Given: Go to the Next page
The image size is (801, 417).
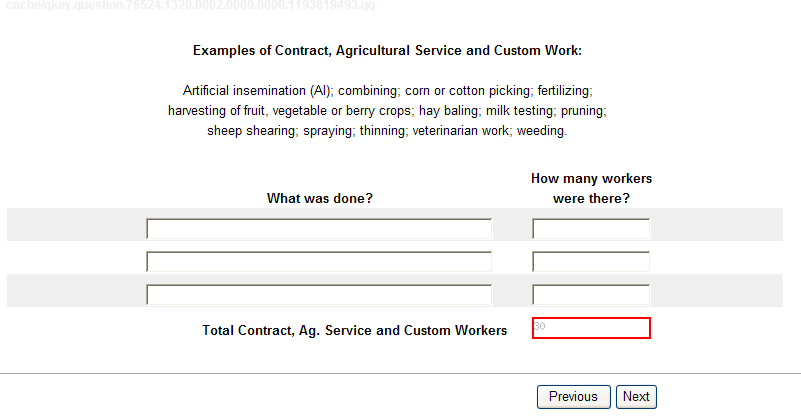Looking at the screenshot, I should (x=636, y=397).
